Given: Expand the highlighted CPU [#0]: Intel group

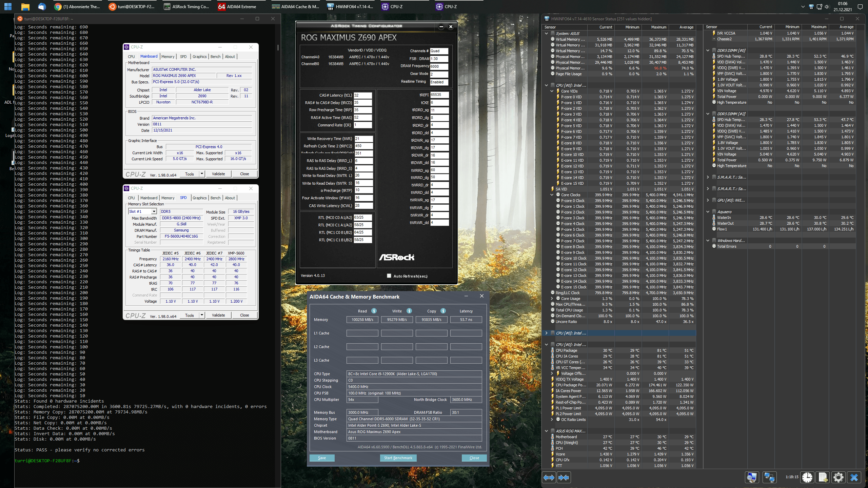Looking at the screenshot, I should pos(546,333).
